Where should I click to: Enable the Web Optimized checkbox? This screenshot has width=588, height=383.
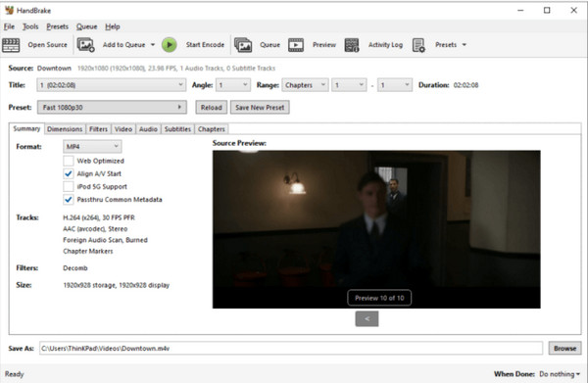[69, 161]
